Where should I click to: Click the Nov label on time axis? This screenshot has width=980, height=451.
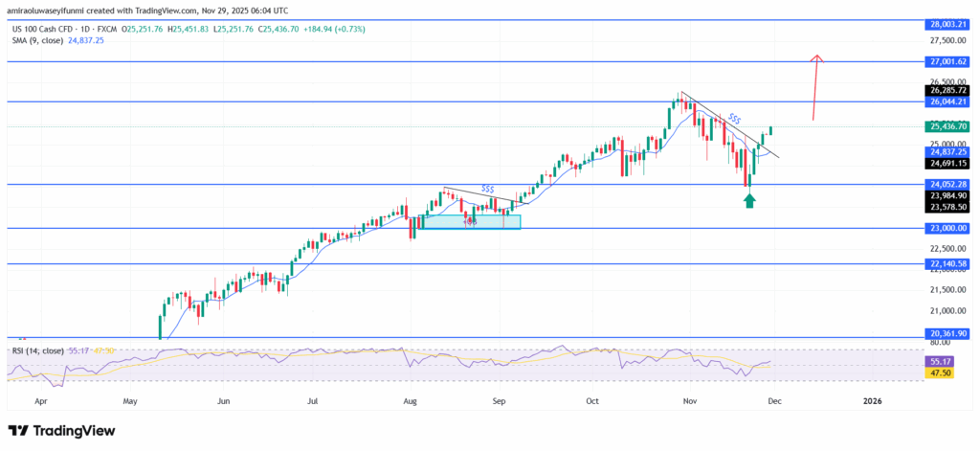(x=689, y=400)
